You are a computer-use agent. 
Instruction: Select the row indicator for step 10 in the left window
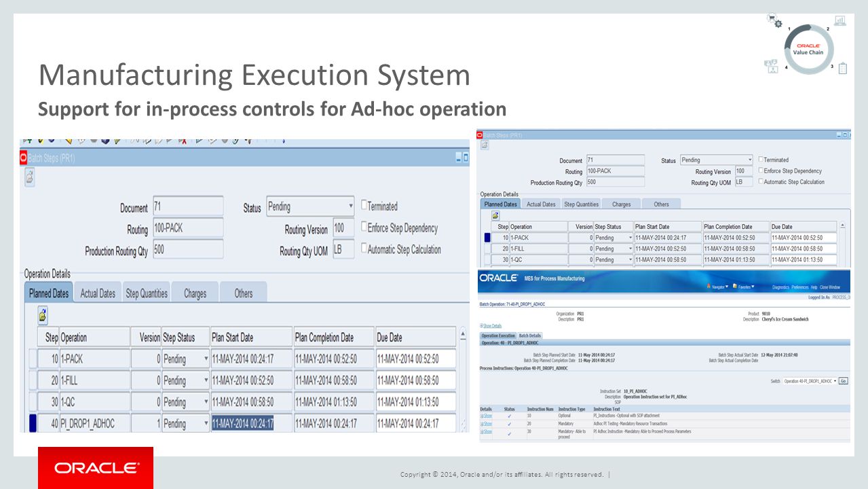pos(33,359)
